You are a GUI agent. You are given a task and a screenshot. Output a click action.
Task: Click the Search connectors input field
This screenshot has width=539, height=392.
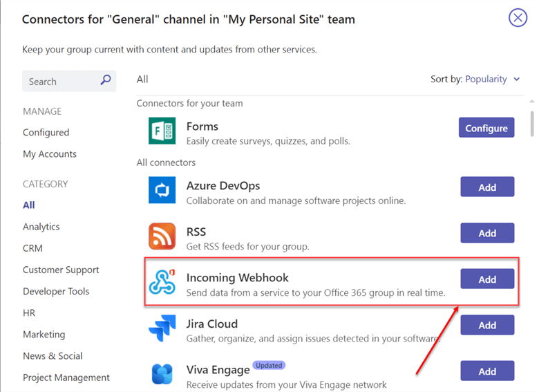pyautogui.click(x=61, y=82)
